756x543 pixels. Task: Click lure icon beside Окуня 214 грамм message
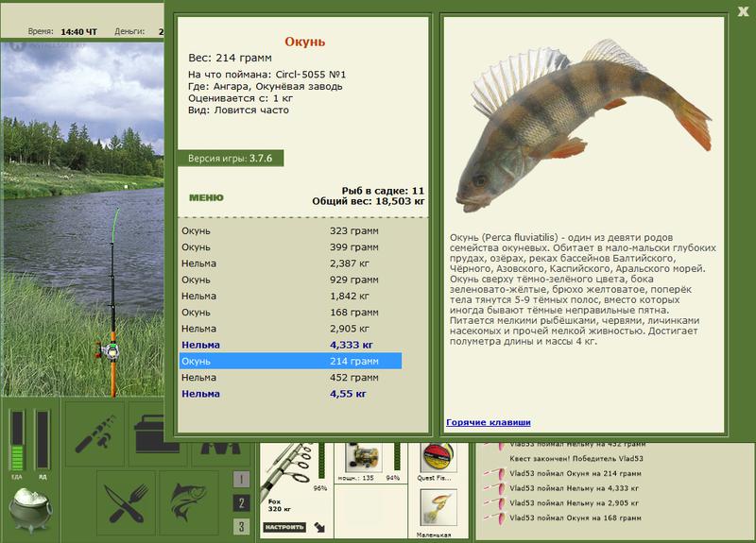point(495,474)
